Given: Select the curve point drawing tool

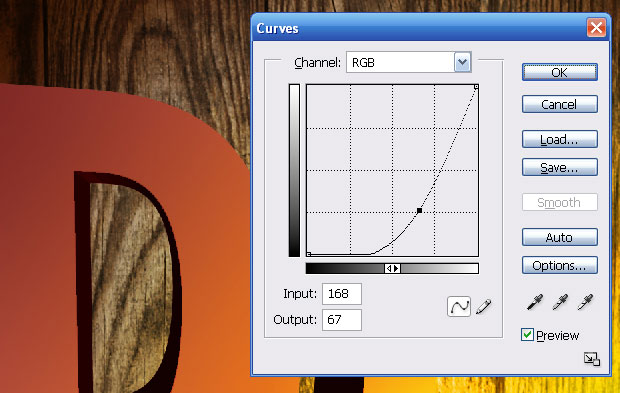Looking at the screenshot, I should [x=459, y=306].
